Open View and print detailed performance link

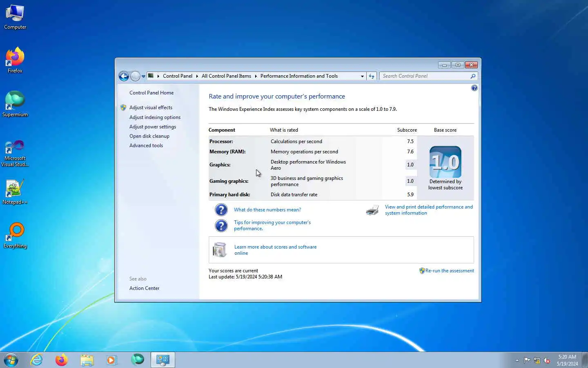point(429,210)
